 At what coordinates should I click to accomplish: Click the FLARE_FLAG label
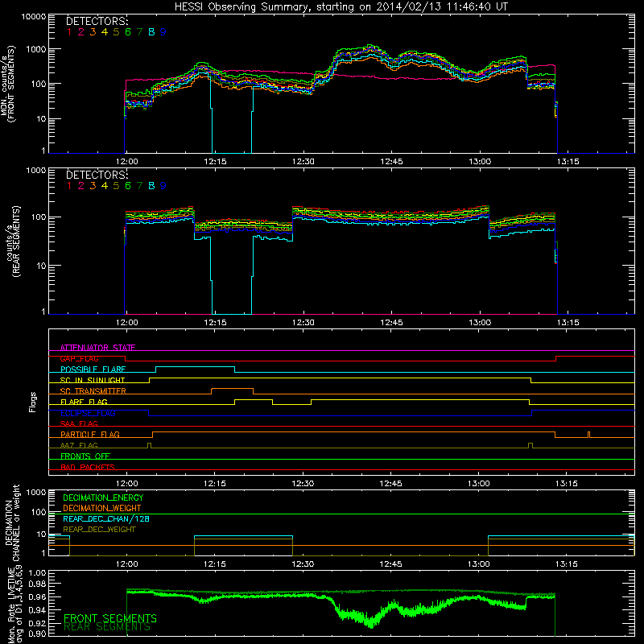pos(84,402)
